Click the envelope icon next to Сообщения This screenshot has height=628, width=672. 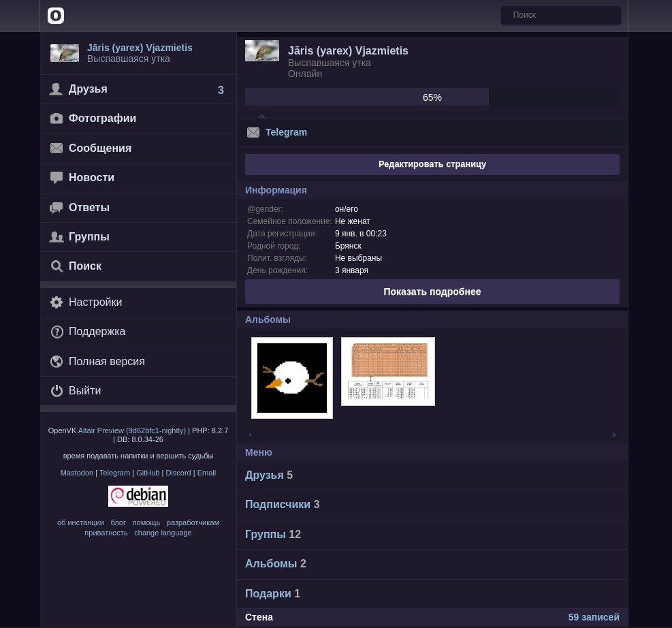point(56,148)
